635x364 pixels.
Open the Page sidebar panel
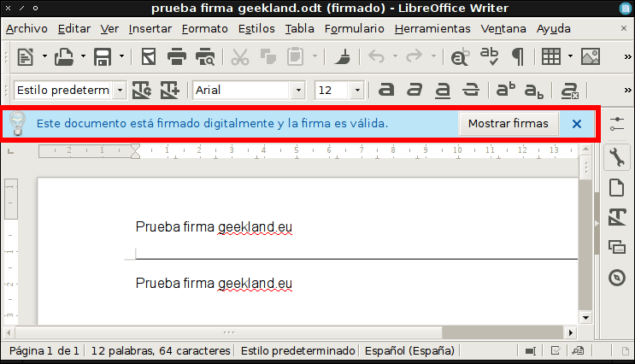point(617,187)
